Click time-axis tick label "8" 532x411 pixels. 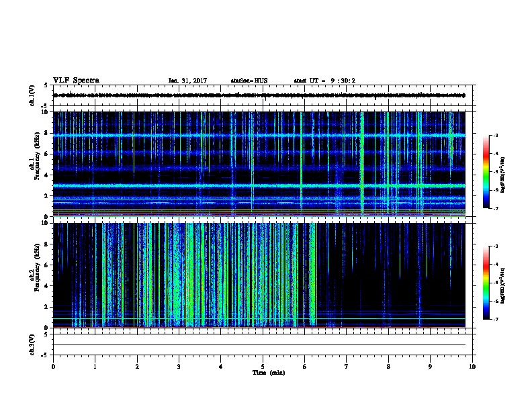click(x=388, y=366)
